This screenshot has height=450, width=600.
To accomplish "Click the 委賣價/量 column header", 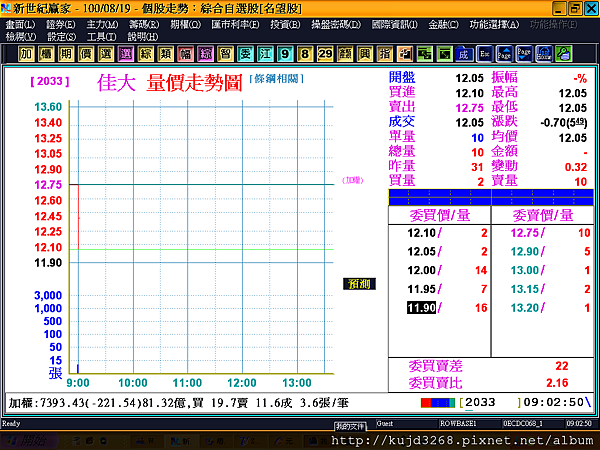I will pos(543,215).
